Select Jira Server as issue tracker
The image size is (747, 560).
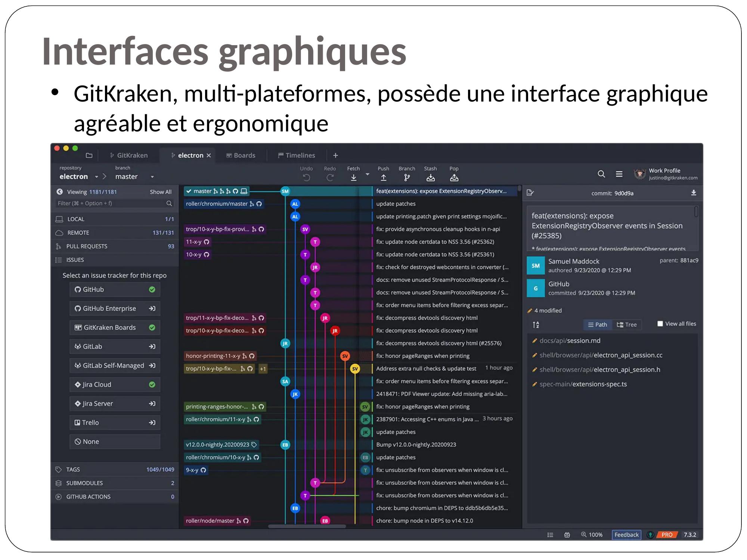(x=115, y=404)
